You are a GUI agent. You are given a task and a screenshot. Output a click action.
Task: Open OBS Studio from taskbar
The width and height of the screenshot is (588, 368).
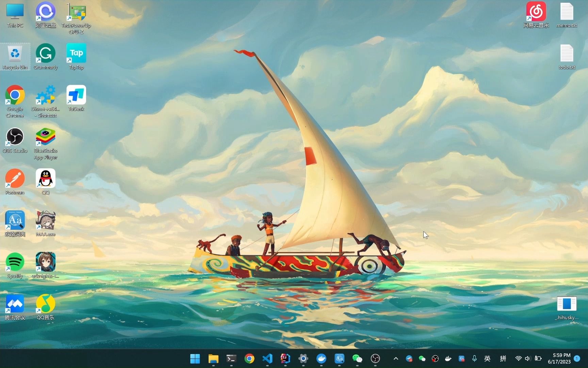click(x=375, y=358)
